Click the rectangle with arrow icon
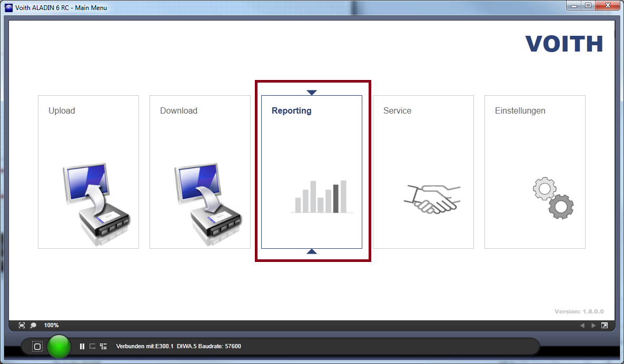 pos(92,347)
